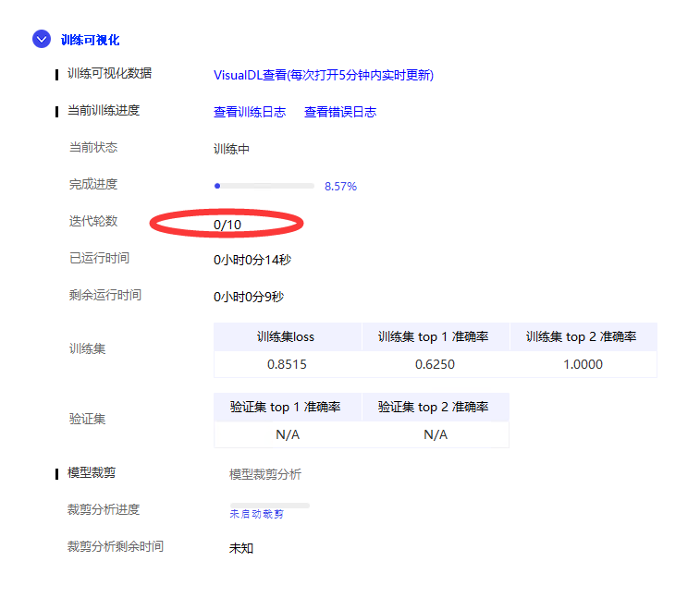Click the 当前训练进度 label
This screenshot has height=598, width=700.
coord(104,110)
